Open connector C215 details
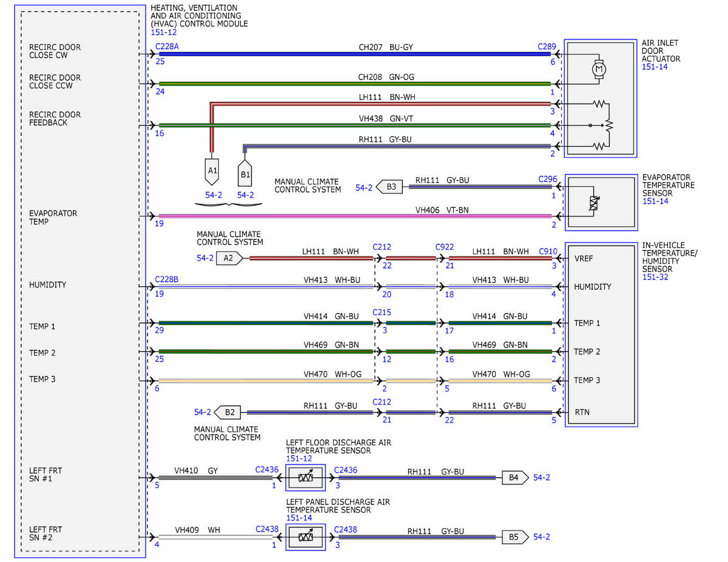 tap(382, 312)
